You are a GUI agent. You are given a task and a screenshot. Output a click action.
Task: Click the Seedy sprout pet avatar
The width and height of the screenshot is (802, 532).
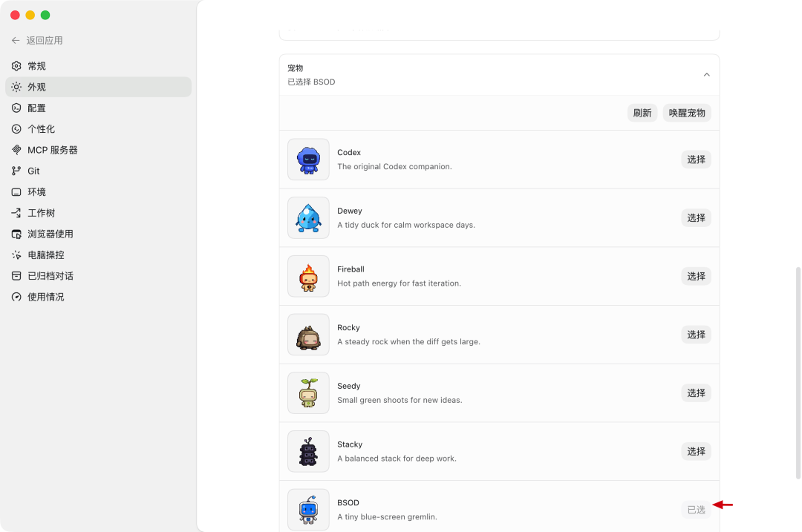308,393
